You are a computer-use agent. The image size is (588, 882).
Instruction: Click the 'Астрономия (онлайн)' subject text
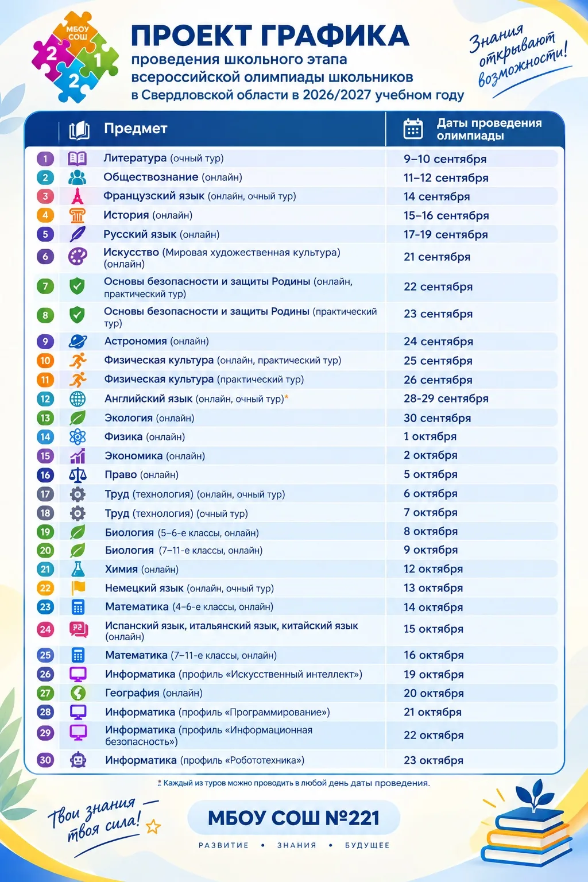[x=157, y=341]
